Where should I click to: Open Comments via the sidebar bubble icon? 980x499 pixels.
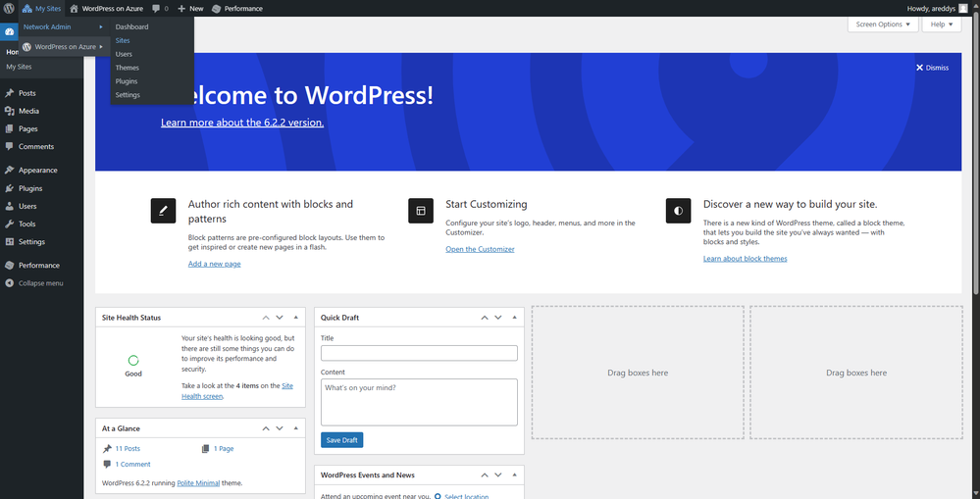point(9,147)
